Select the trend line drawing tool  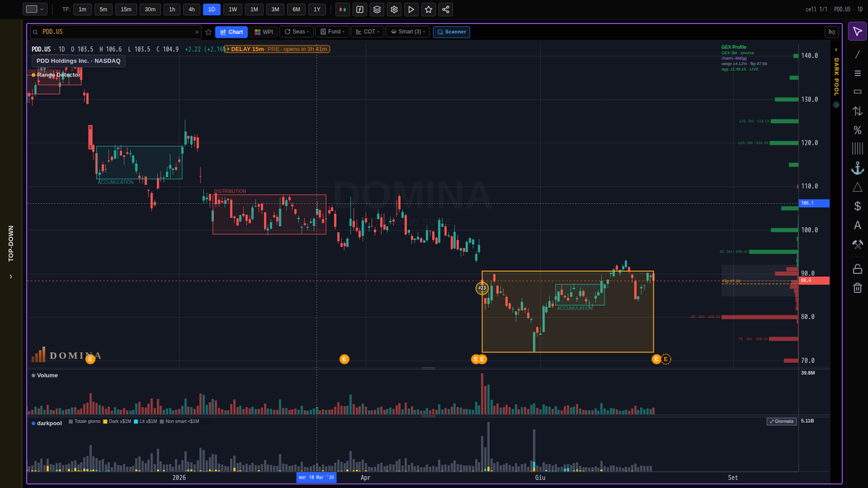pyautogui.click(x=857, y=53)
